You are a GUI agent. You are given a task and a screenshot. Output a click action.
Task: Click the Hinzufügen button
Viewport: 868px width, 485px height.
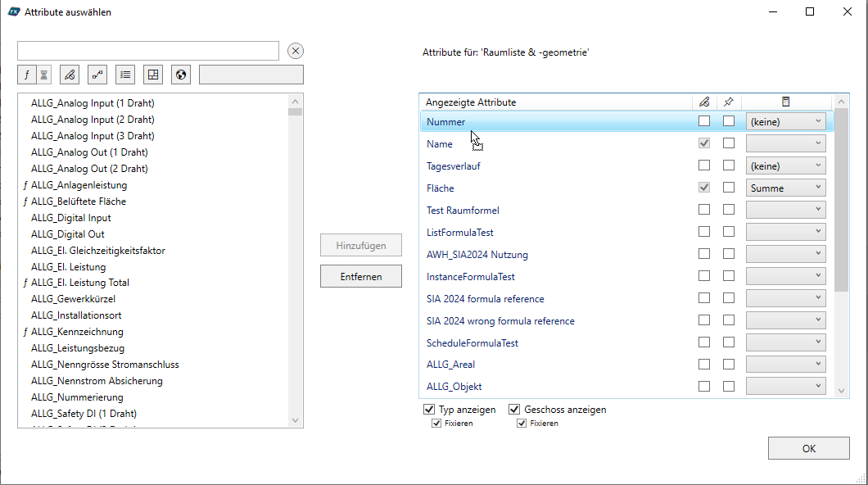360,244
